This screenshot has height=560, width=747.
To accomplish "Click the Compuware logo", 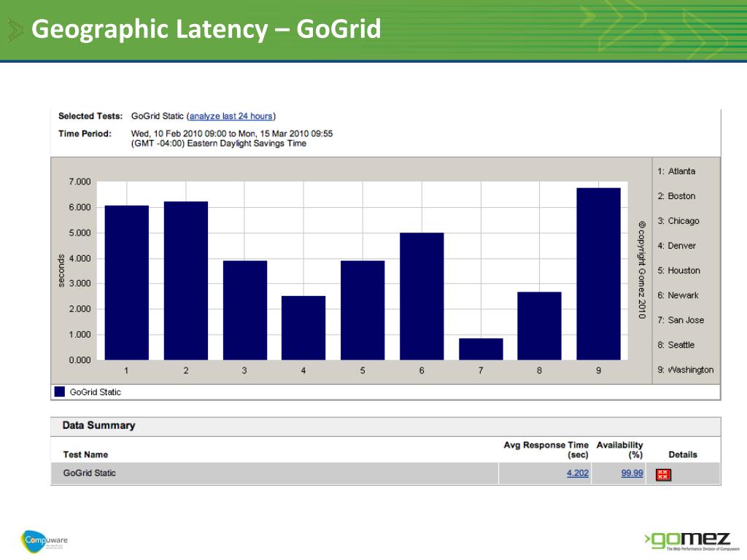I will [x=44, y=541].
